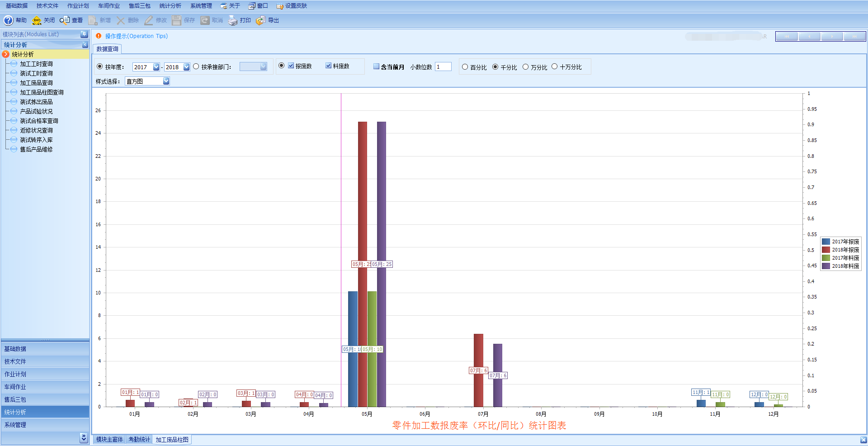Click the node icon beside 售后产品维修
868x446 pixels.
(x=14, y=149)
